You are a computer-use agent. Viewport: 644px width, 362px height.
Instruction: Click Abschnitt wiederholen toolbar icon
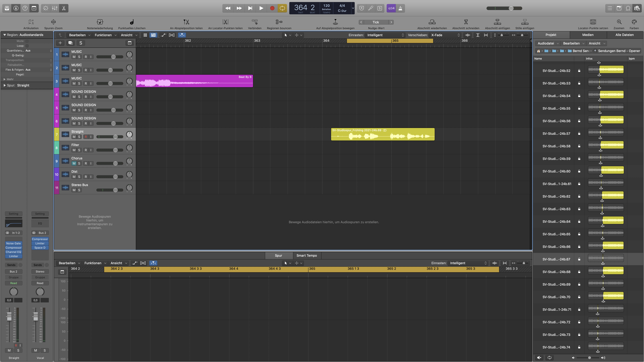point(432,22)
